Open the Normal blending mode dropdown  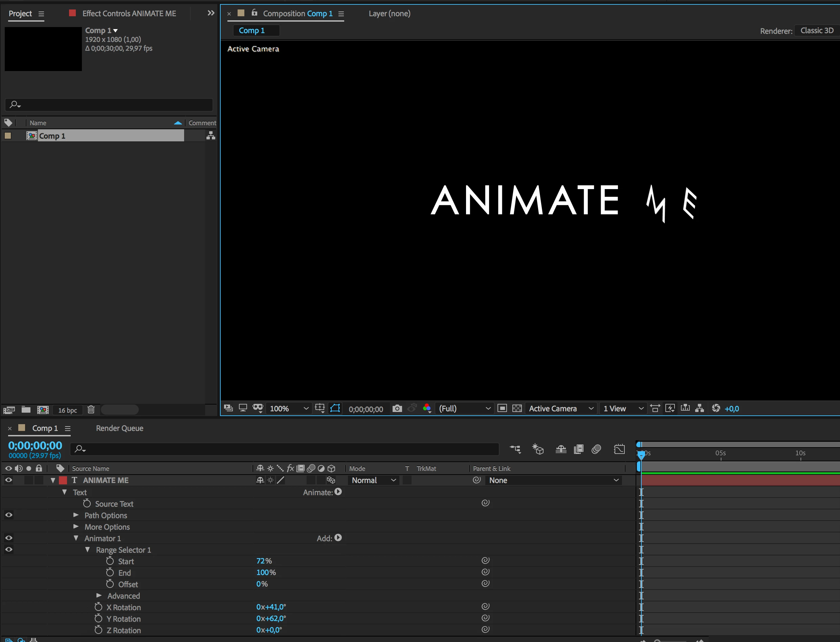(373, 480)
